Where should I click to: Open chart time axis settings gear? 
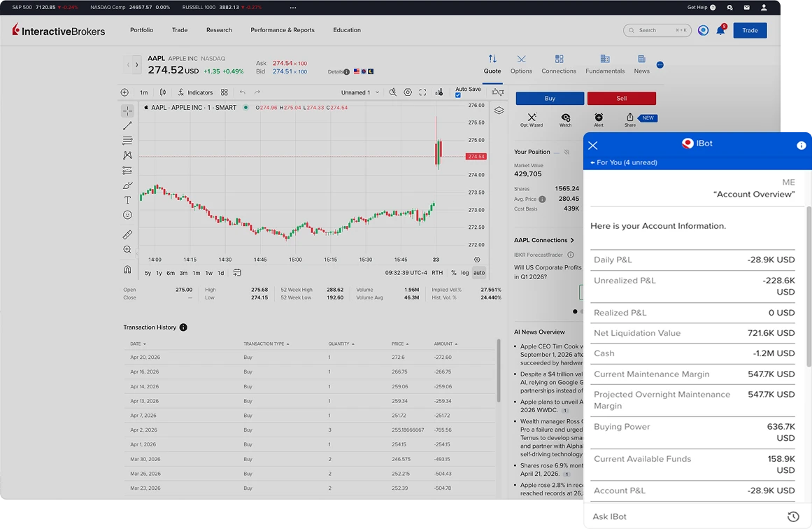pyautogui.click(x=477, y=260)
